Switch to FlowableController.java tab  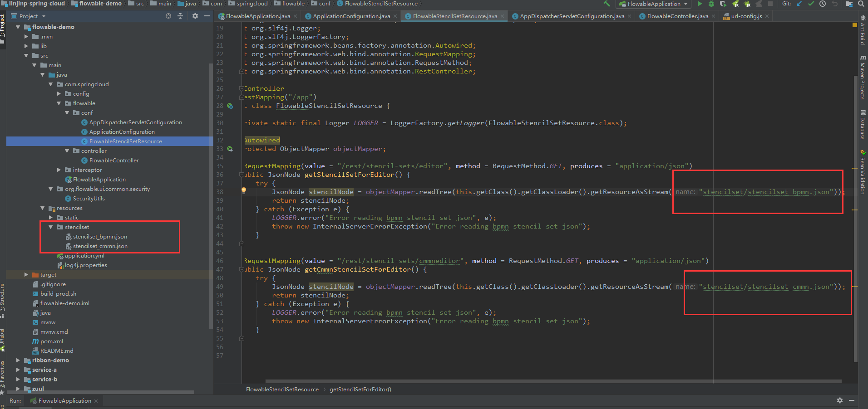[677, 16]
